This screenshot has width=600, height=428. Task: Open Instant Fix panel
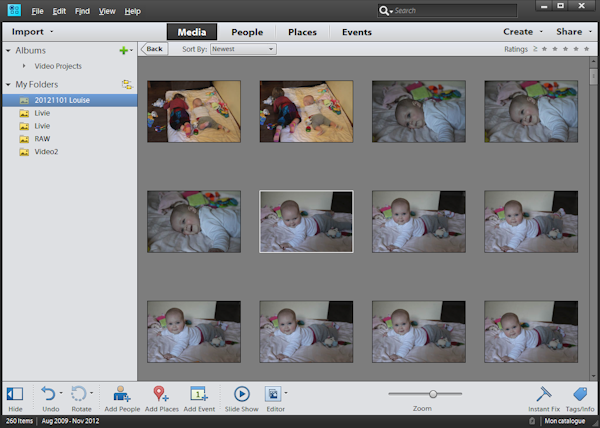point(543,394)
